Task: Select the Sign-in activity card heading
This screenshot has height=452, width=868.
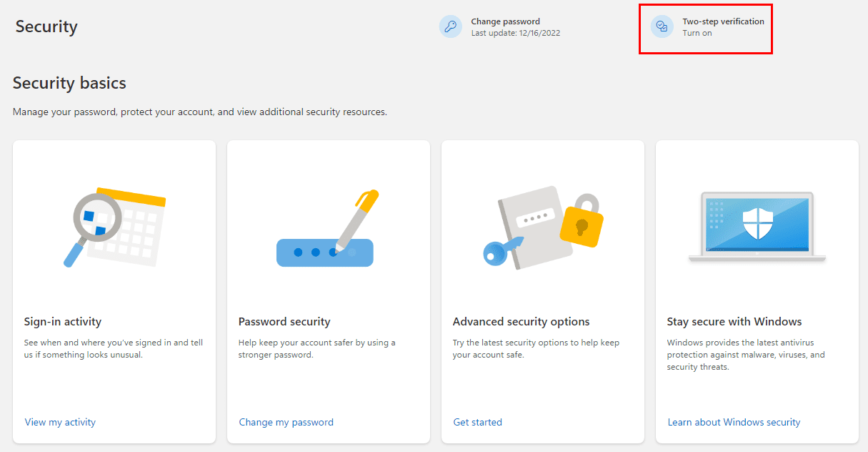Action: pos(63,322)
